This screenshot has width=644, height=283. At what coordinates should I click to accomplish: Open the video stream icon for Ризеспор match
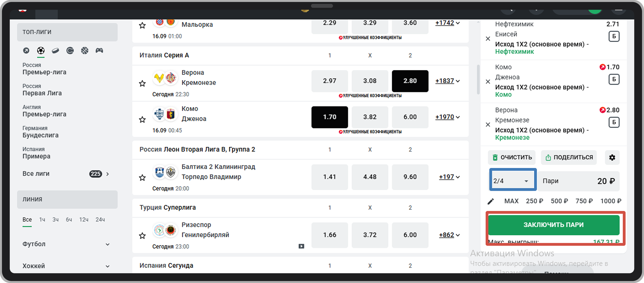click(x=301, y=246)
